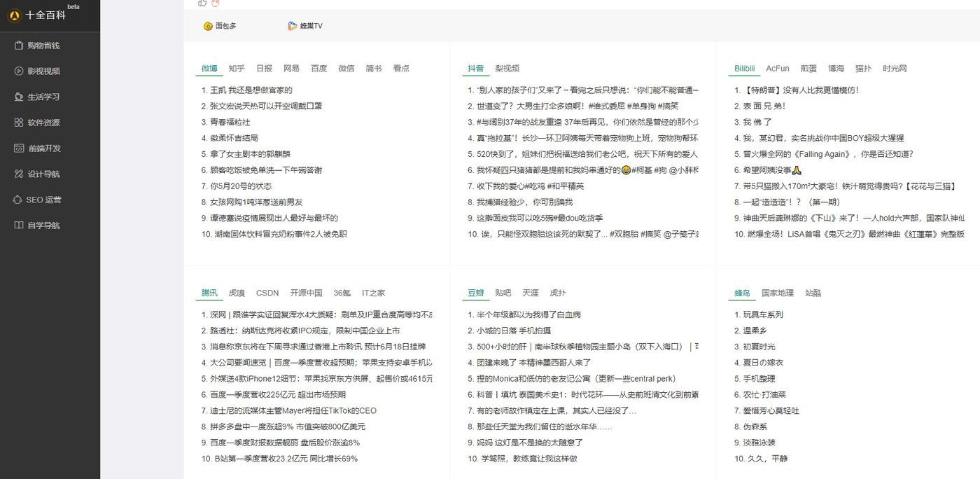Switch to the 站酷 tab

(813, 293)
